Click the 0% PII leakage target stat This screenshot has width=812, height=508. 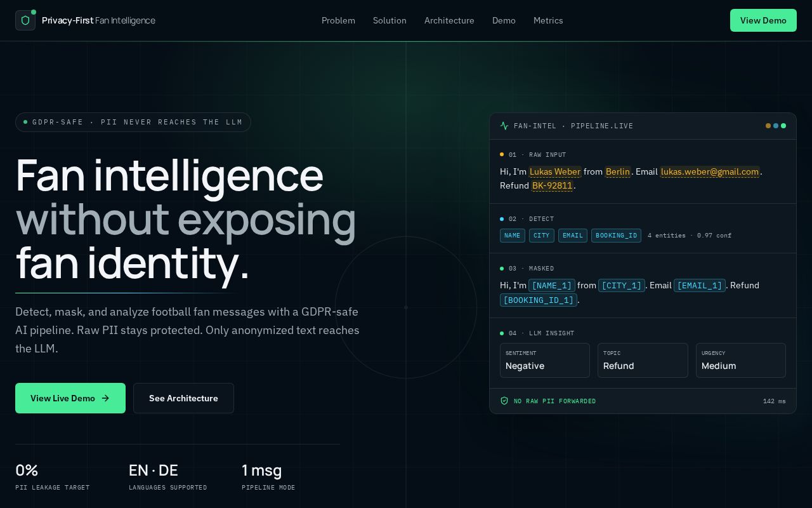click(x=53, y=477)
